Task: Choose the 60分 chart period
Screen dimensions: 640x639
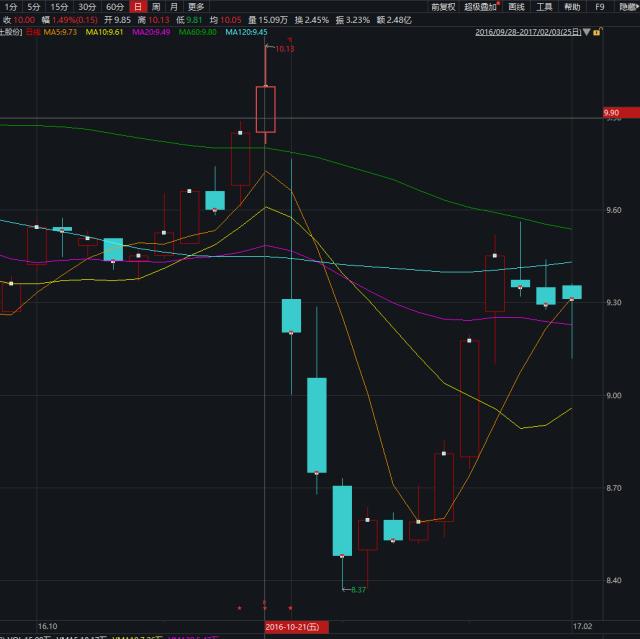Action: click(x=116, y=6)
